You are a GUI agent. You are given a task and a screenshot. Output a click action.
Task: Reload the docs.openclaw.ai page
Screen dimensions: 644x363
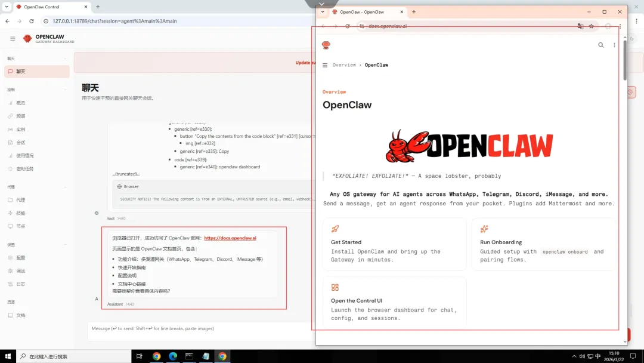(x=348, y=26)
